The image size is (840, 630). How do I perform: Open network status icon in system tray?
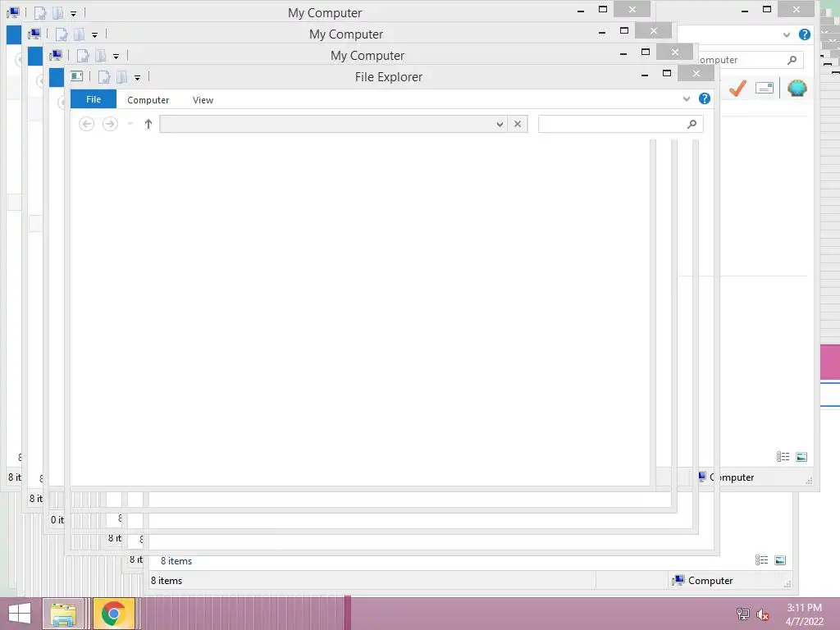click(742, 614)
